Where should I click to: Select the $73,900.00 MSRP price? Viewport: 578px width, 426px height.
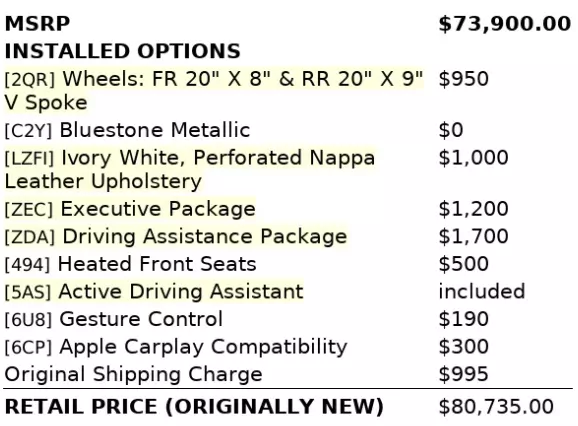point(505,24)
